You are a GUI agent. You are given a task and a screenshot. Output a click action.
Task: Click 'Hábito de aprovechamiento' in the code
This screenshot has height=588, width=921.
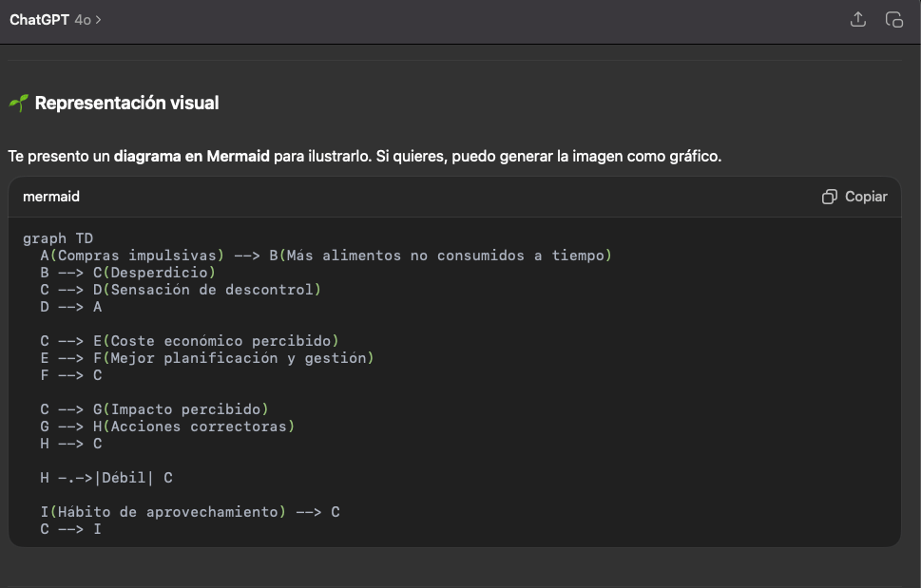167,512
